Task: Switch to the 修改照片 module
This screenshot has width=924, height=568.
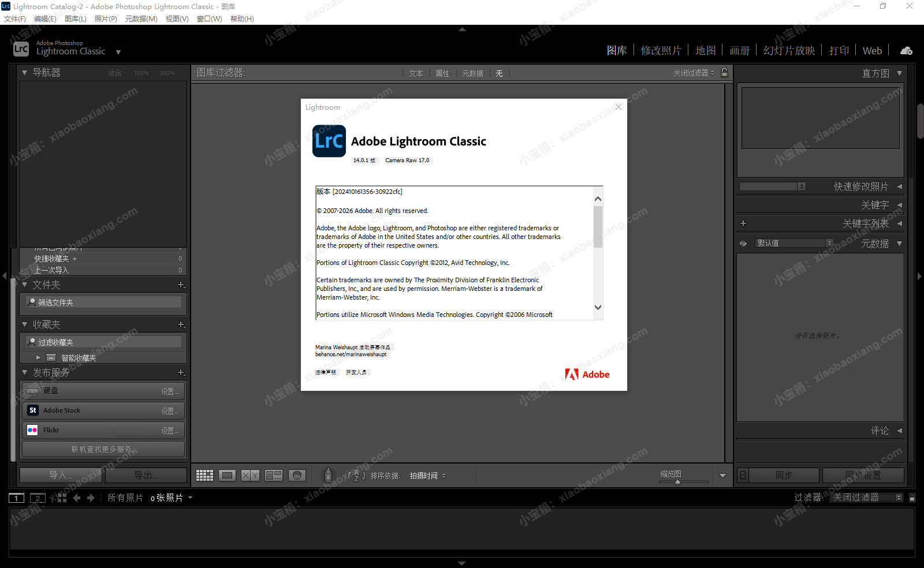Action: tap(661, 51)
